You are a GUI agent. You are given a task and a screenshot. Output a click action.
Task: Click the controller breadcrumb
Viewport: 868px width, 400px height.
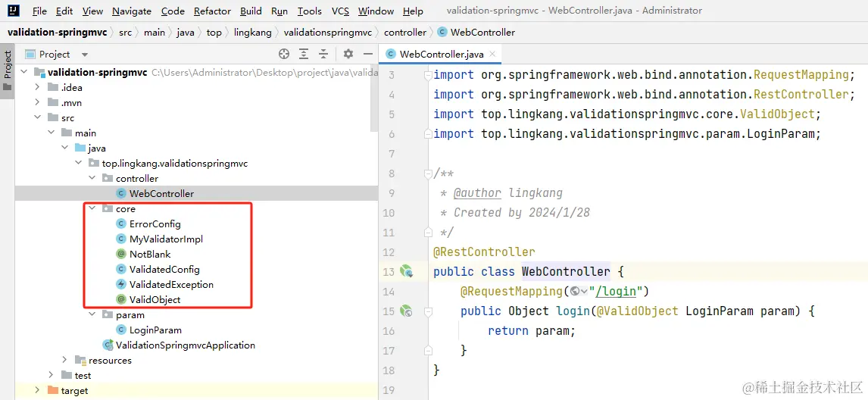[405, 32]
